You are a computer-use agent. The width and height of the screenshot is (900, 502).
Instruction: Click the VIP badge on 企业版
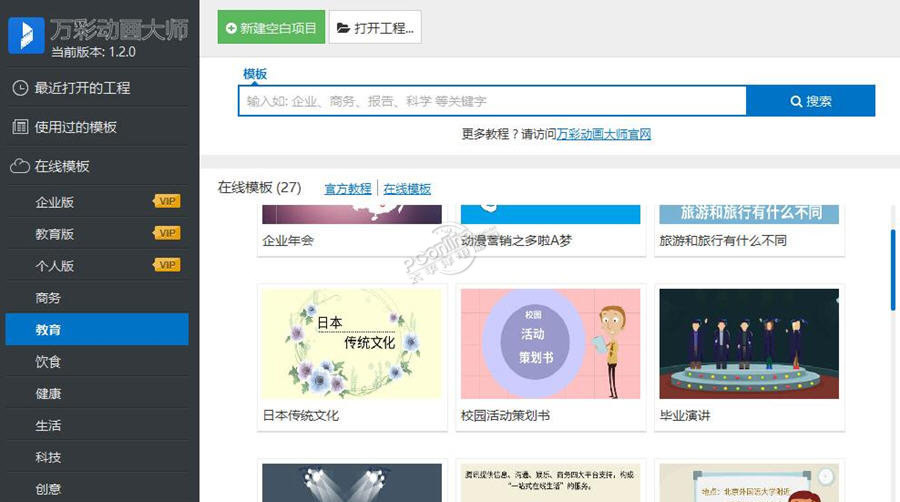point(167,201)
